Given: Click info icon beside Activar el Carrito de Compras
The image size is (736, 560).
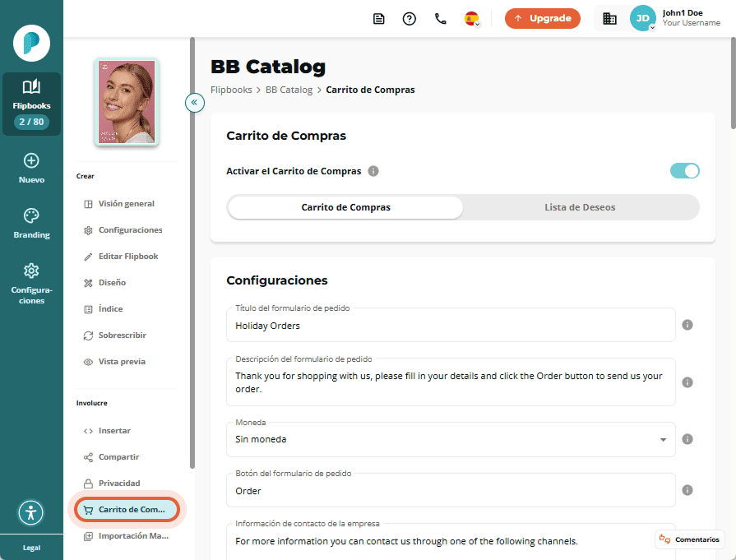Looking at the screenshot, I should pyautogui.click(x=373, y=171).
